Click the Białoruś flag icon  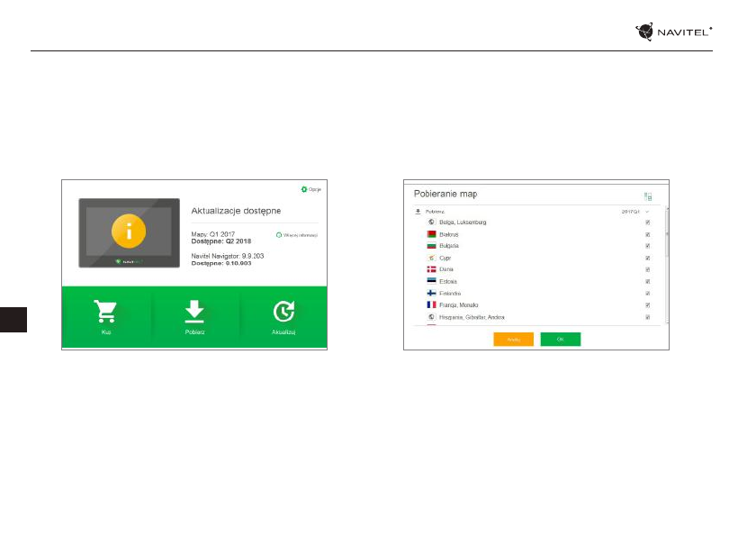coord(431,234)
